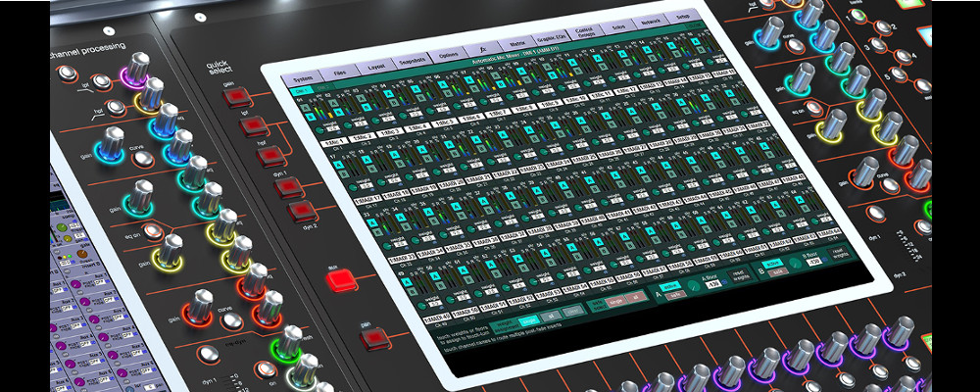The width and height of the screenshot is (980, 392).
Task: Toggle group A safe button
Action: [675, 295]
